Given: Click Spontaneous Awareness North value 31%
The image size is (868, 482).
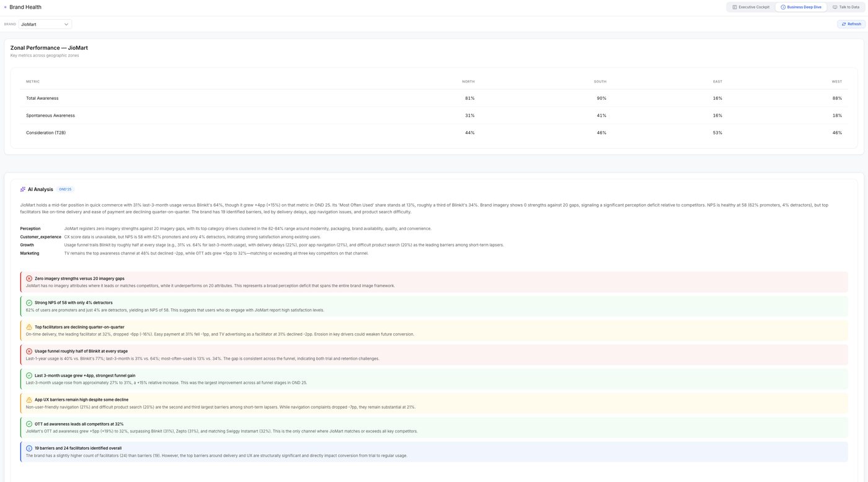Looking at the screenshot, I should [x=470, y=115].
